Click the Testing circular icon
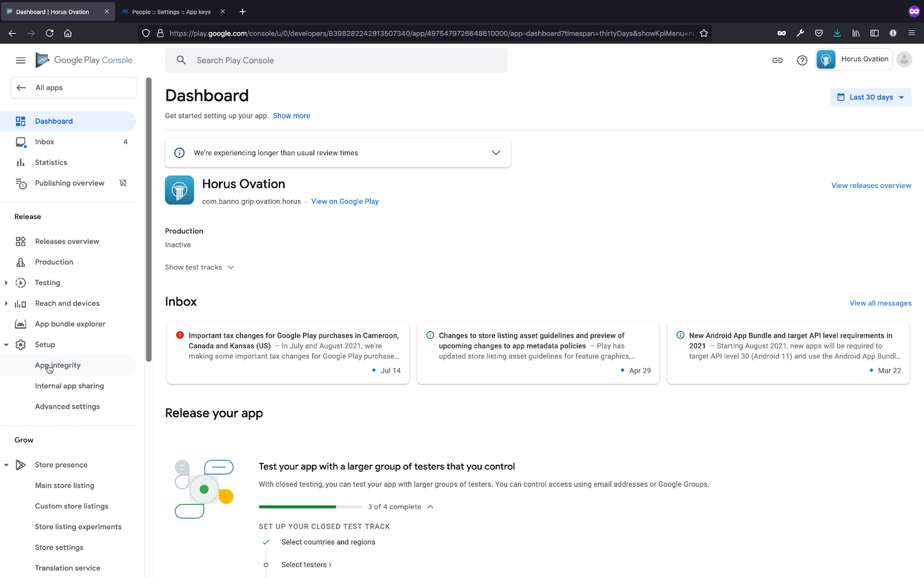The height and width of the screenshot is (578, 924). coord(21,283)
